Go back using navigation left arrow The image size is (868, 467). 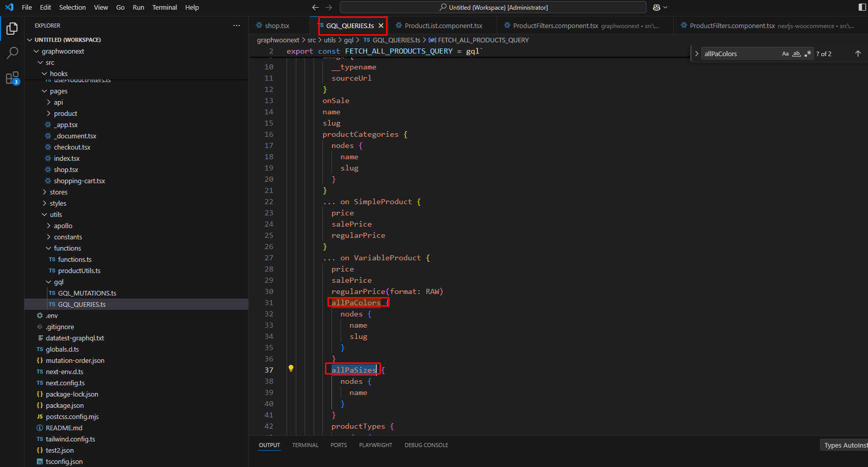pos(315,8)
